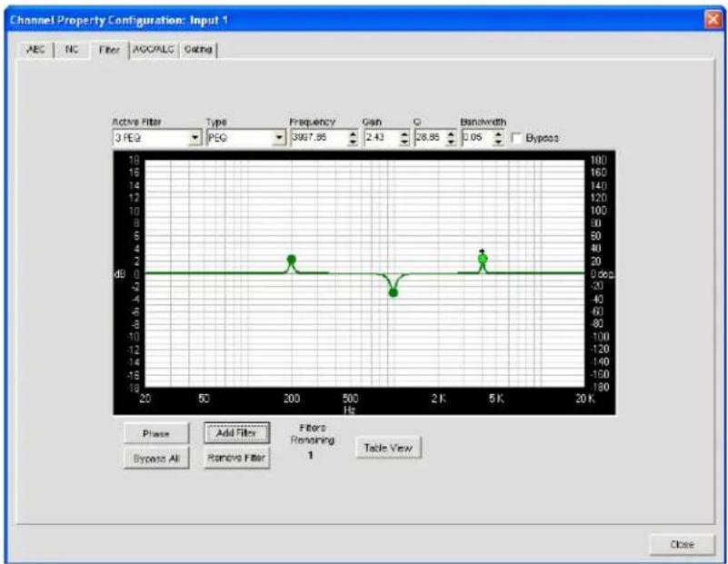Click the "50" frequency axis label
Viewport: 728px width, 564px height.
click(x=204, y=399)
